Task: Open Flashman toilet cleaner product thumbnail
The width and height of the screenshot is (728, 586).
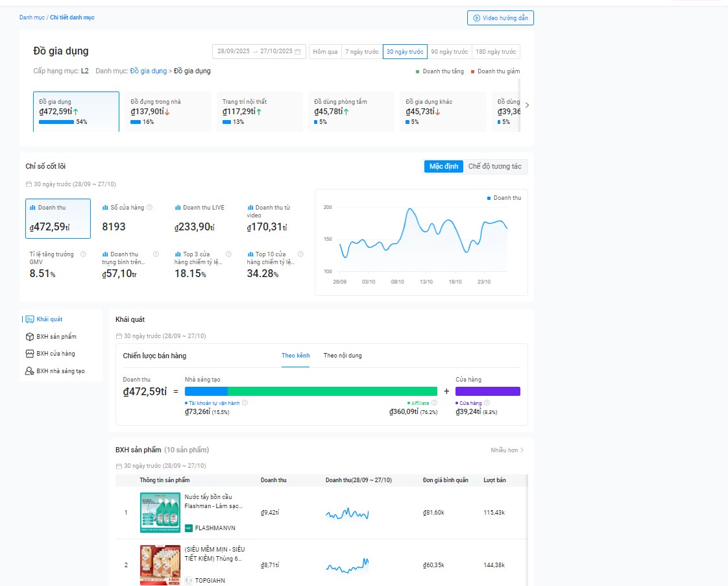Action: coord(160,513)
